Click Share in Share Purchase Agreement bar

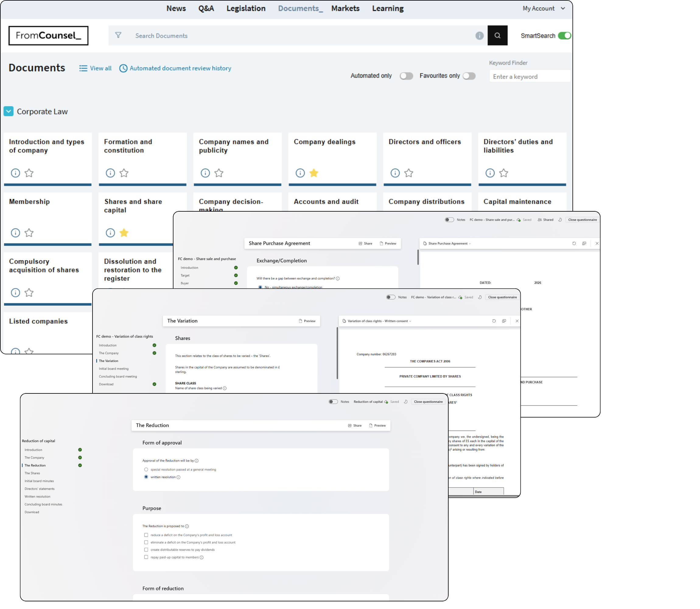coord(366,243)
